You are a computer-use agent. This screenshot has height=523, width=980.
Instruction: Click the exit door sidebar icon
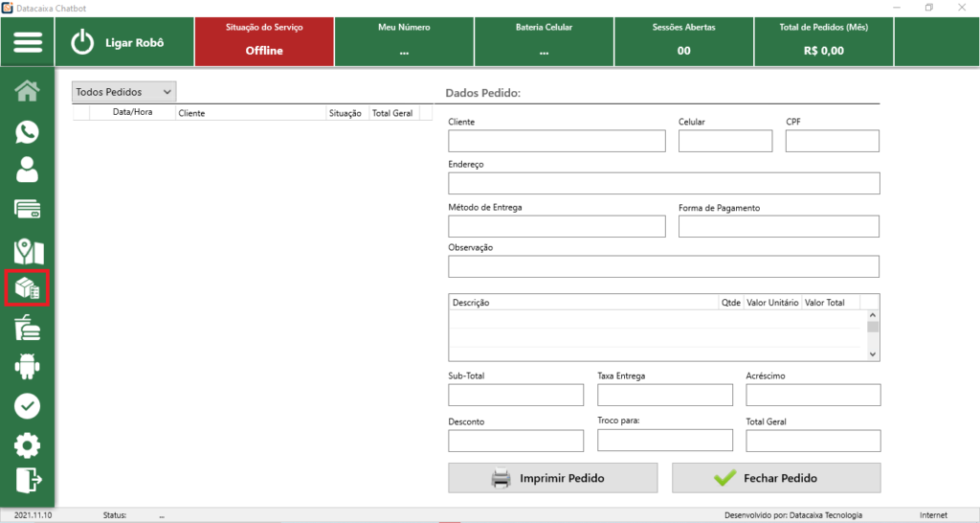click(x=28, y=481)
